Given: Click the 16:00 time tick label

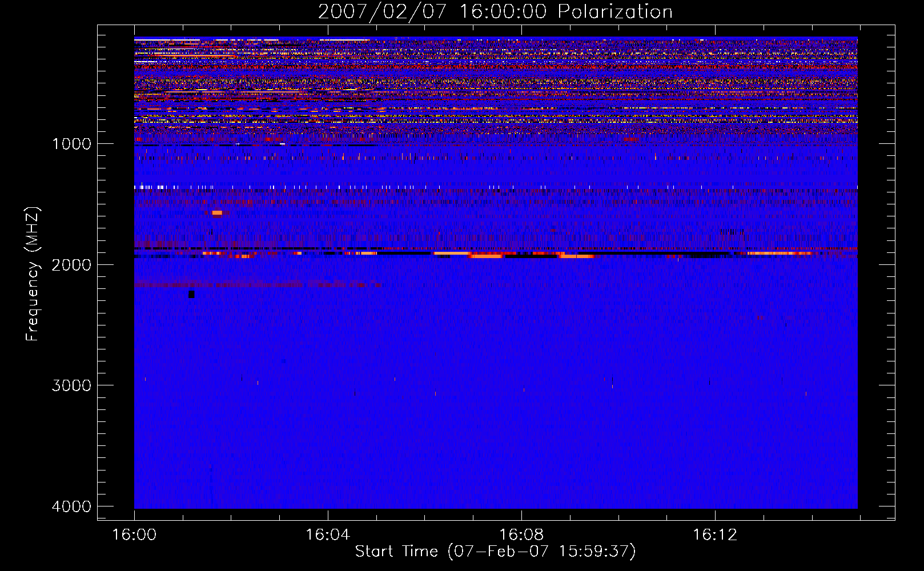Looking at the screenshot, I should point(134,534).
